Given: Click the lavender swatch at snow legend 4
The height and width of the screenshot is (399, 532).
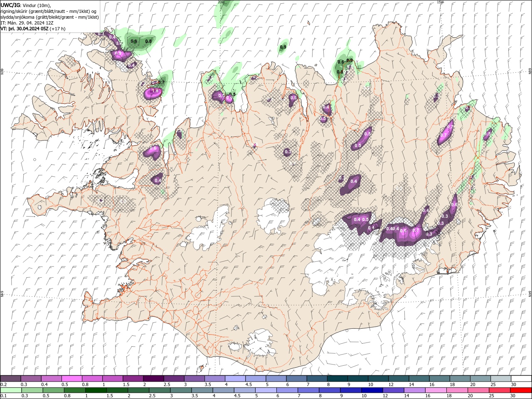Looking at the screenshot, I should pyautogui.click(x=235, y=379).
